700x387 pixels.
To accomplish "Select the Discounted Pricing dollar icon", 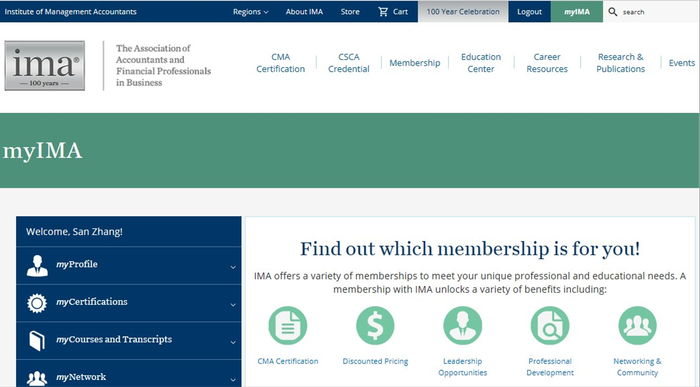I will (x=375, y=325).
